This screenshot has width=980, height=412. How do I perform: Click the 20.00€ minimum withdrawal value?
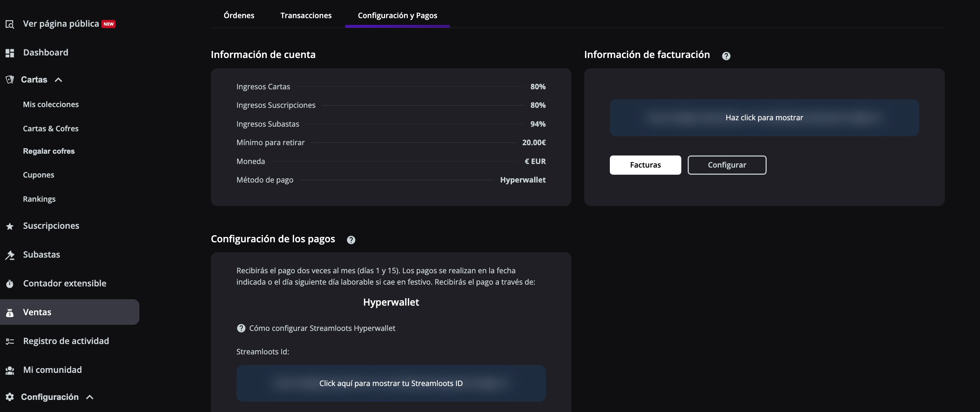click(x=534, y=143)
